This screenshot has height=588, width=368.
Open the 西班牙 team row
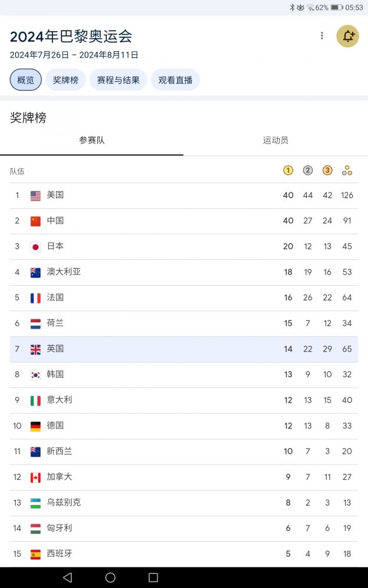(184, 554)
